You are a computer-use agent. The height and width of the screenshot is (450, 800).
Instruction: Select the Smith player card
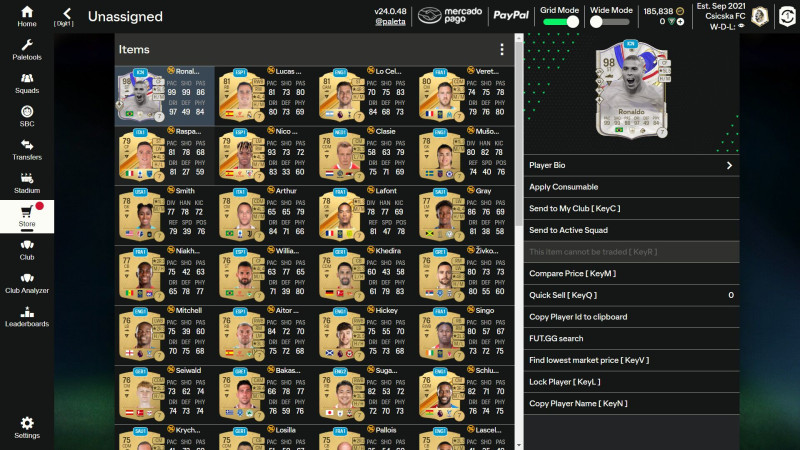pyautogui.click(x=165, y=215)
